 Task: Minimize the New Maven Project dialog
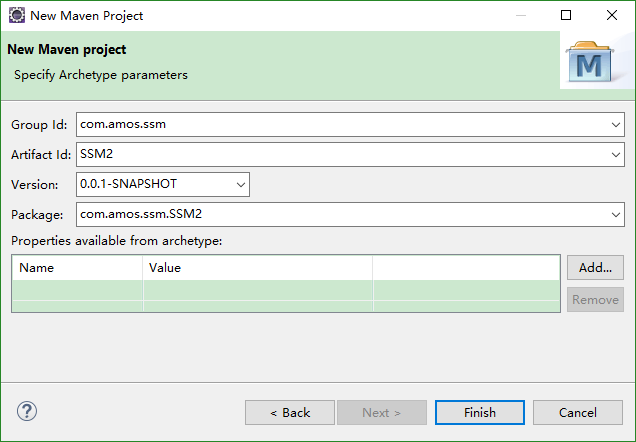click(521, 15)
